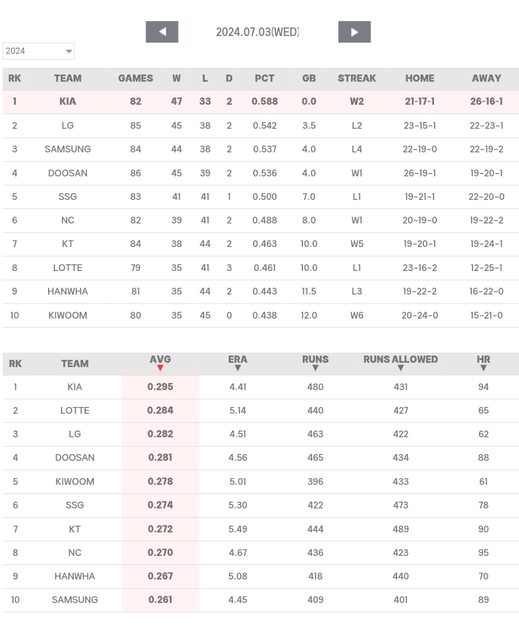
Task: Go to next date with right arrow
Action: point(354,32)
